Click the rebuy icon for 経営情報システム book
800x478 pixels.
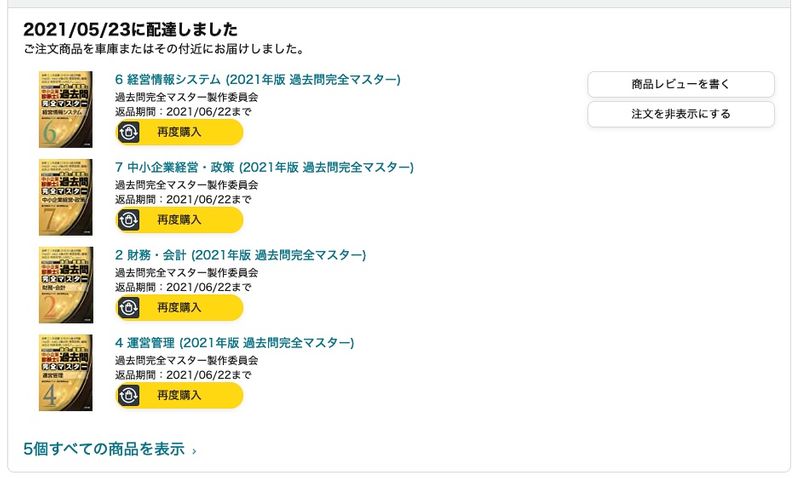tap(129, 132)
